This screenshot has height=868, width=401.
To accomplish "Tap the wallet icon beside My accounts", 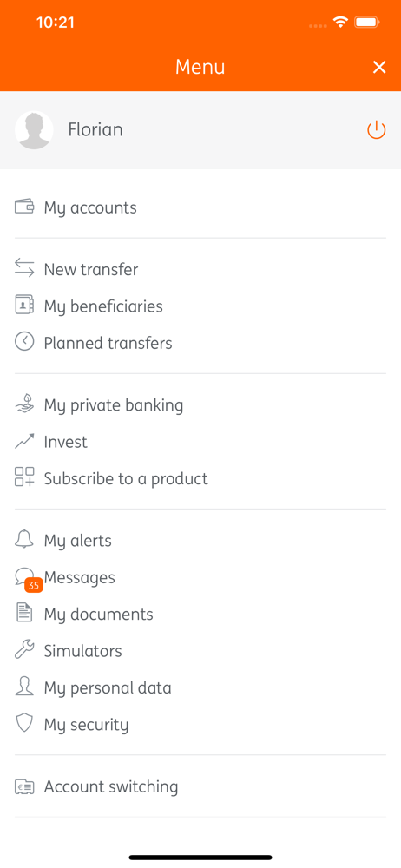I will point(24,207).
